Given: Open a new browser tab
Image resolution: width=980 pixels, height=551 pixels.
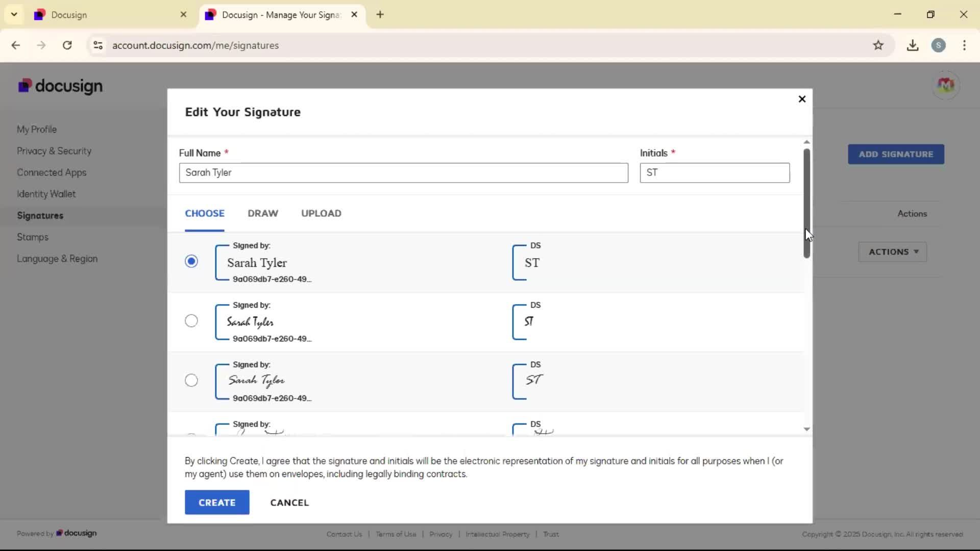Looking at the screenshot, I should point(380,15).
